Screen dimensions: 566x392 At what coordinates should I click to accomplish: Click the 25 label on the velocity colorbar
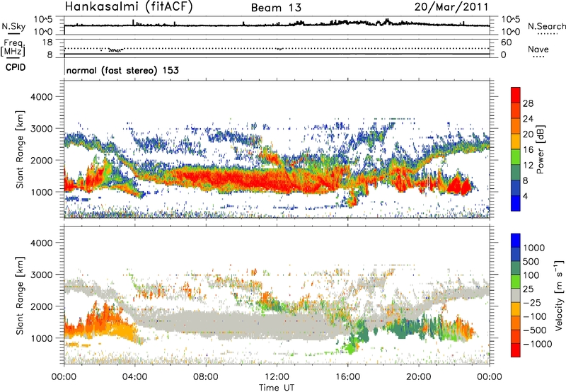(x=528, y=289)
